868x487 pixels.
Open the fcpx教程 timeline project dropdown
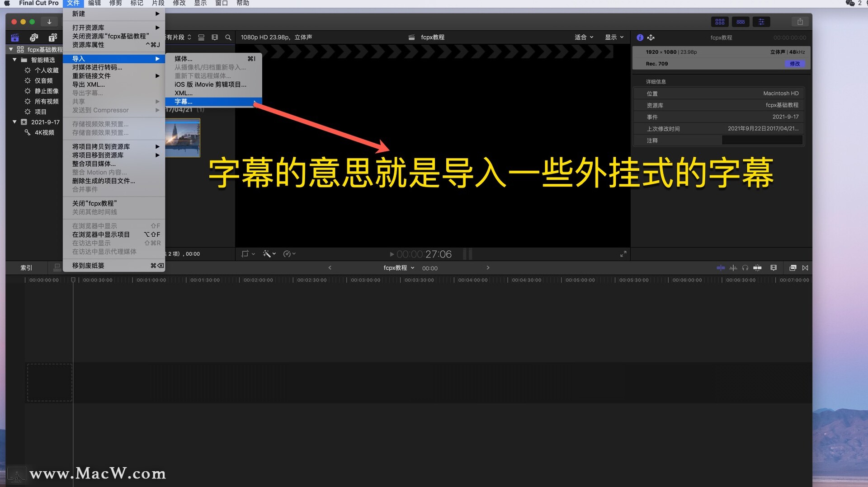[x=399, y=268]
